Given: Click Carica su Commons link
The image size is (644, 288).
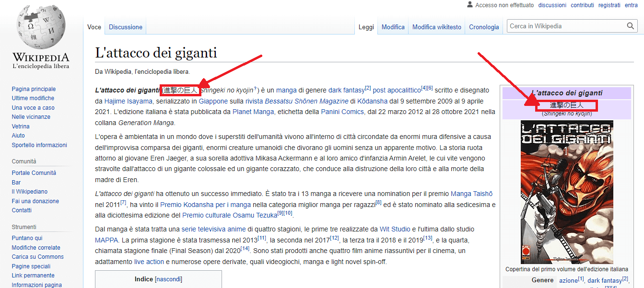Looking at the screenshot, I should point(38,257).
